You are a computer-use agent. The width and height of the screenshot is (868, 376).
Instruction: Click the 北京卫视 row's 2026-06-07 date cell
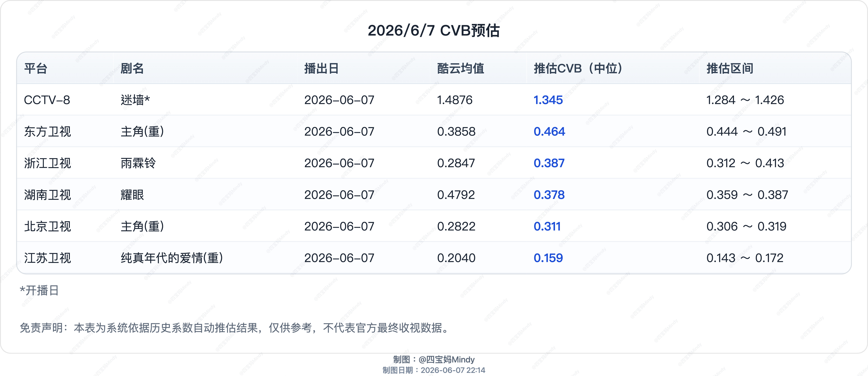[339, 227]
